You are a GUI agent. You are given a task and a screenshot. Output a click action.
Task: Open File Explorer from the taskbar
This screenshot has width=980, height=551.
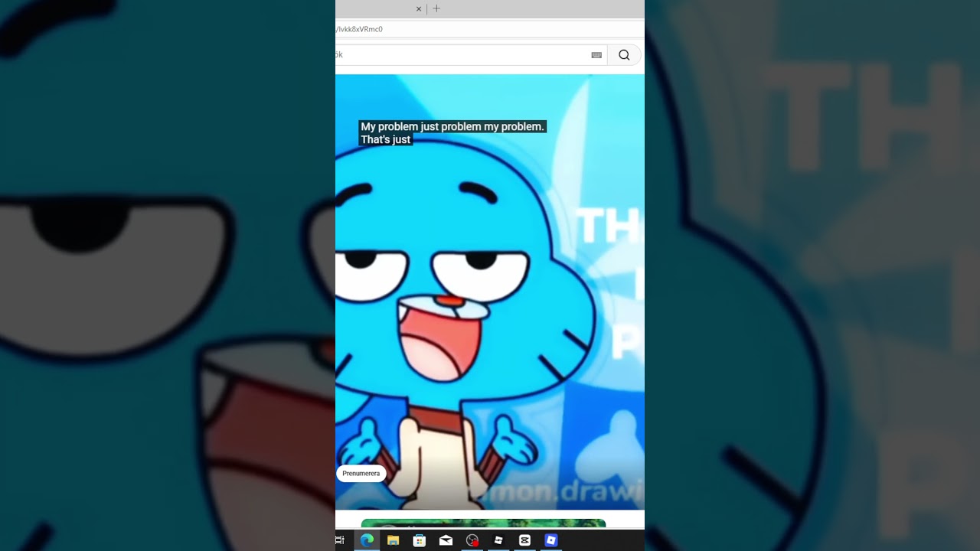(394, 540)
